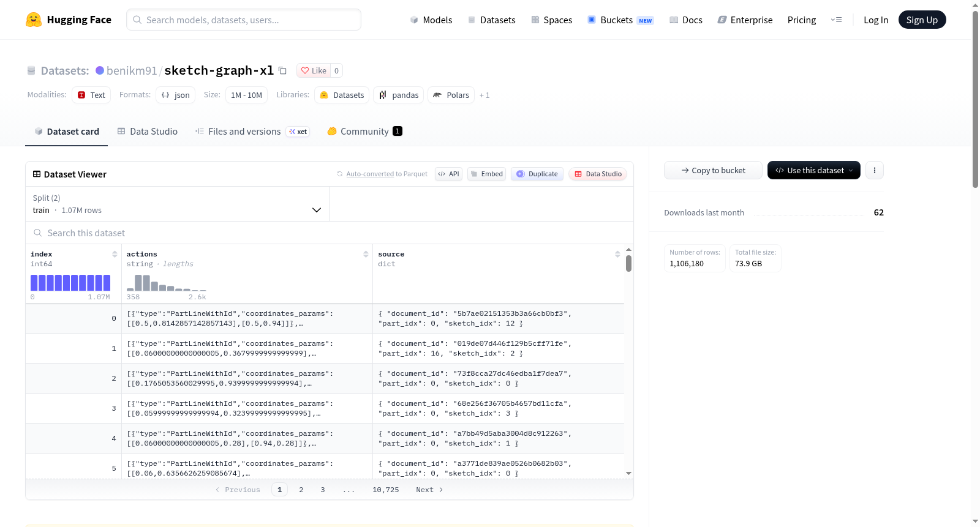Go to Spaces in the top navigation
The height and width of the screenshot is (527, 980).
552,20
